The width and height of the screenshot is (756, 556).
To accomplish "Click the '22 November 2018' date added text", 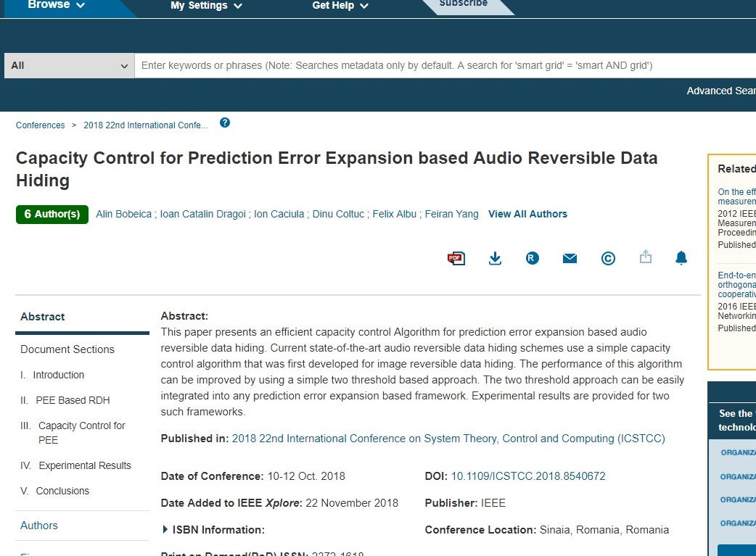I will tap(352, 503).
